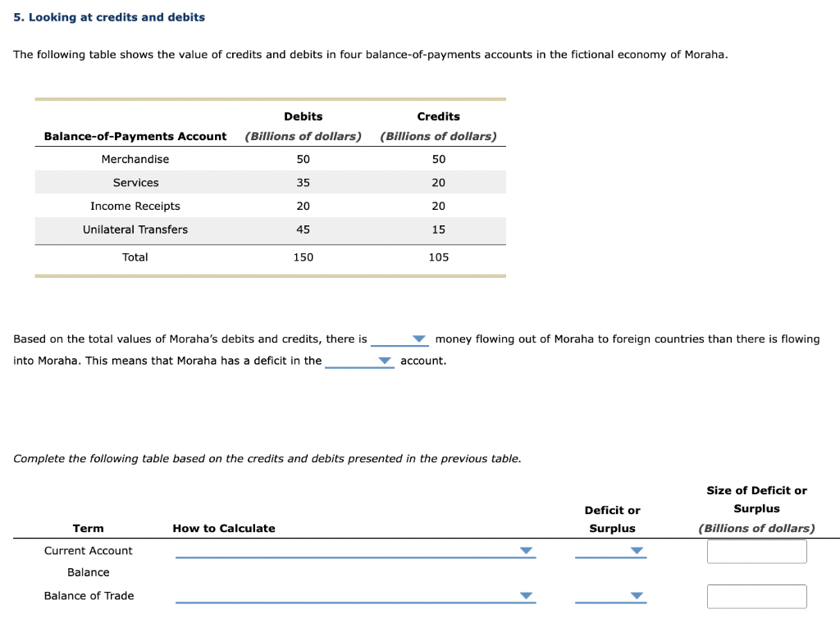This screenshot has height=623, width=840.
Task: Click the Credits column header
Action: point(438,116)
